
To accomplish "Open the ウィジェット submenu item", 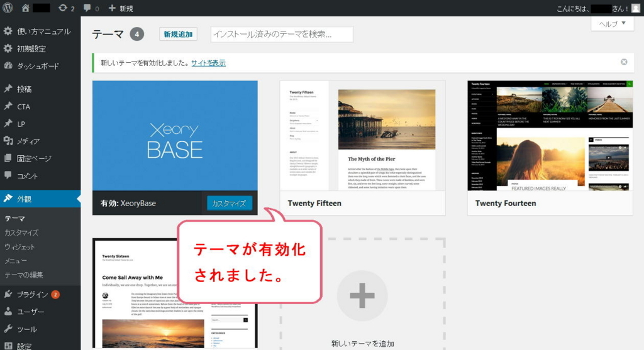I will [x=19, y=246].
